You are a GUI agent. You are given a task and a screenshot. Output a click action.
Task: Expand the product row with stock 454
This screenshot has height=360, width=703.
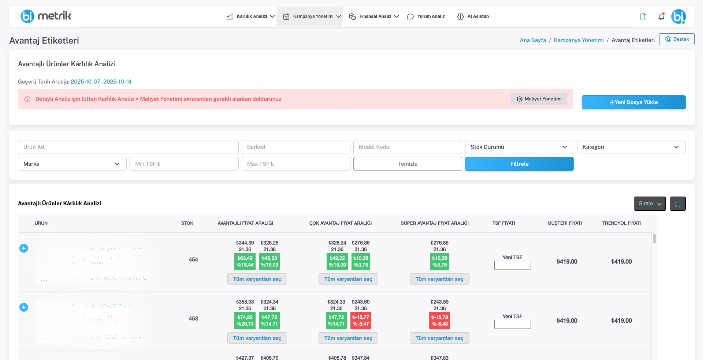[x=24, y=248]
